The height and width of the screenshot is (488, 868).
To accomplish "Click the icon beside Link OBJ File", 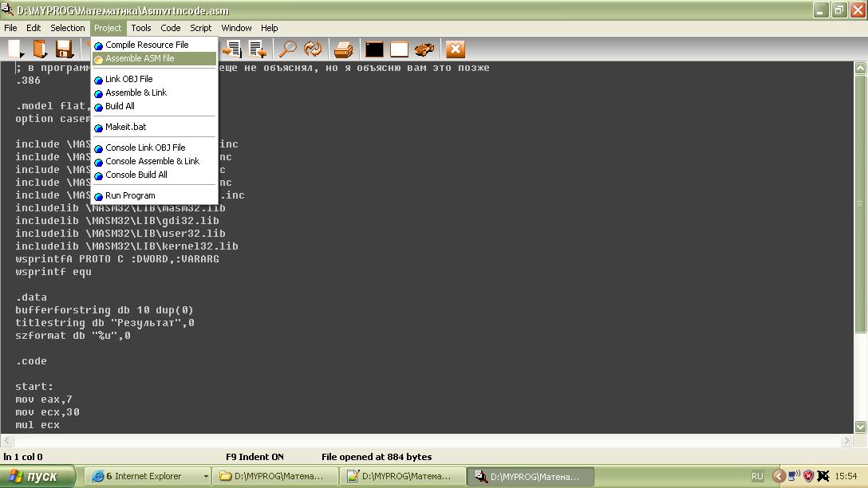I will pyautogui.click(x=99, y=80).
